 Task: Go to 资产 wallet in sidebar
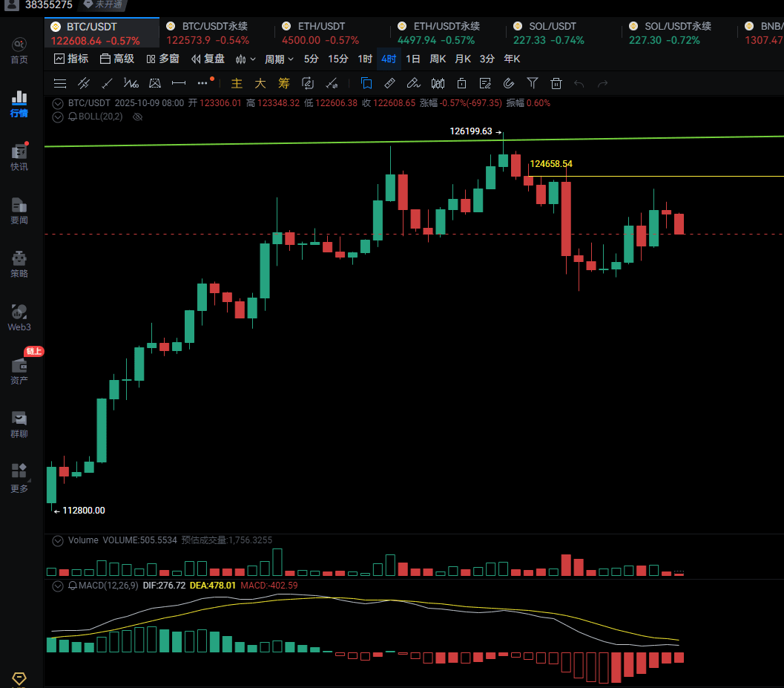[19, 370]
